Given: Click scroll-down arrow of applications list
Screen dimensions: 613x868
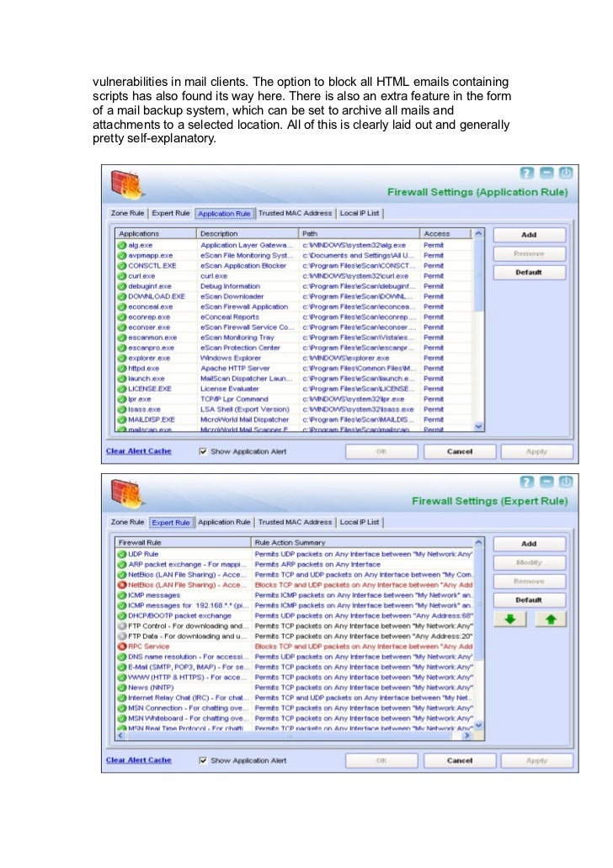Looking at the screenshot, I should pos(479,426).
